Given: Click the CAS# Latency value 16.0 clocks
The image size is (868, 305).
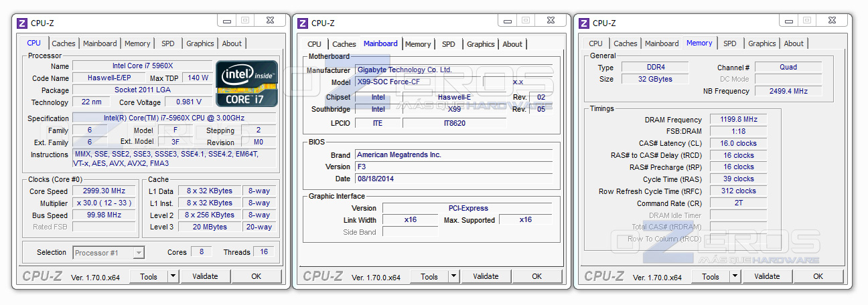Looking at the screenshot, I should click(738, 143).
